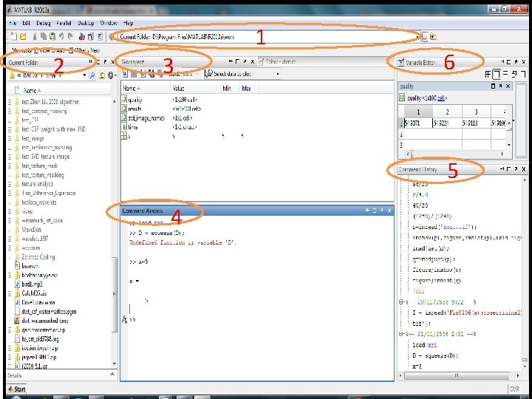
Task: Choose top/bottom split layout in Variable Editor
Action: pos(505,74)
